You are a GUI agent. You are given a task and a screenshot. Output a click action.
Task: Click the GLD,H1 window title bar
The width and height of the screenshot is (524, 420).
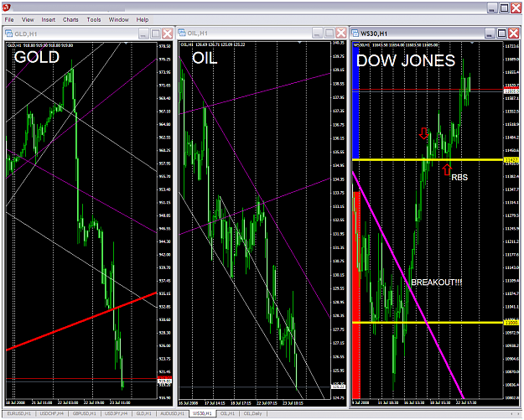tap(89, 34)
